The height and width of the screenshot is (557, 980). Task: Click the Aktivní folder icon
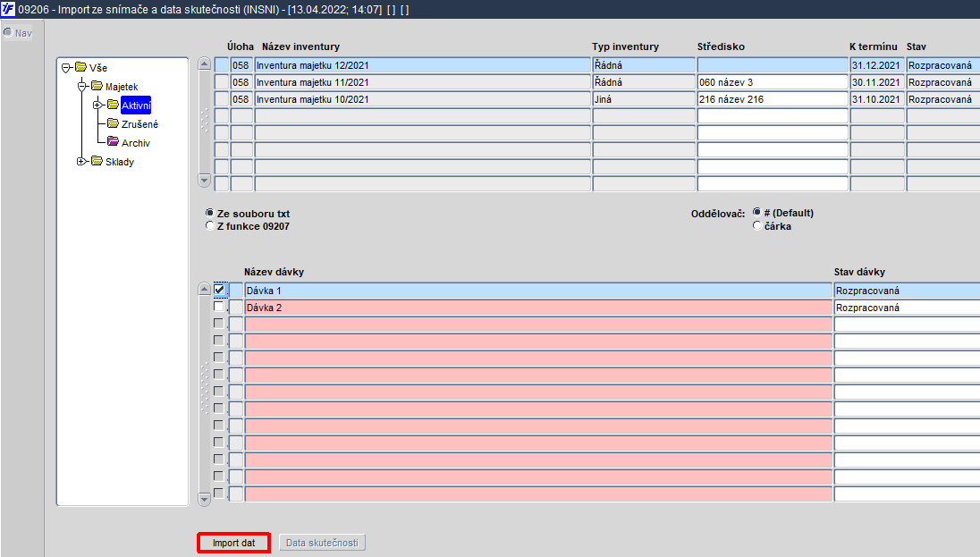click(114, 105)
